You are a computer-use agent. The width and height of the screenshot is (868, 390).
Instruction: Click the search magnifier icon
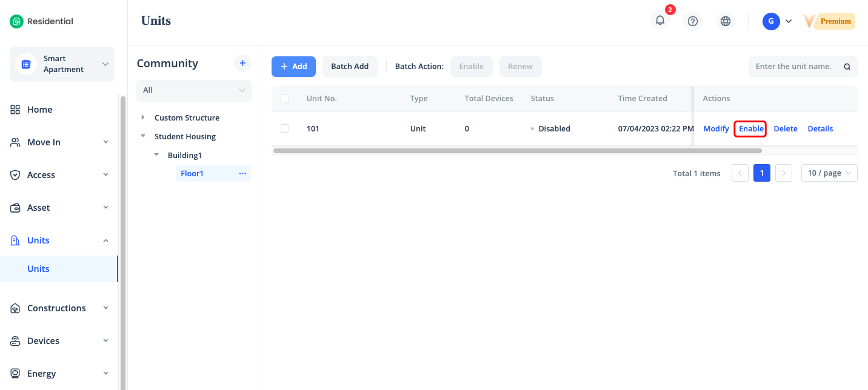(847, 67)
